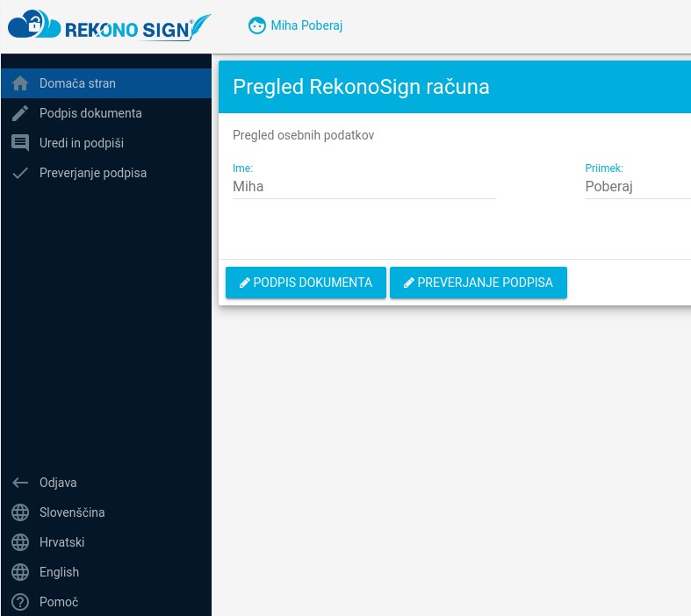Click the Priimek: label

[x=604, y=168]
